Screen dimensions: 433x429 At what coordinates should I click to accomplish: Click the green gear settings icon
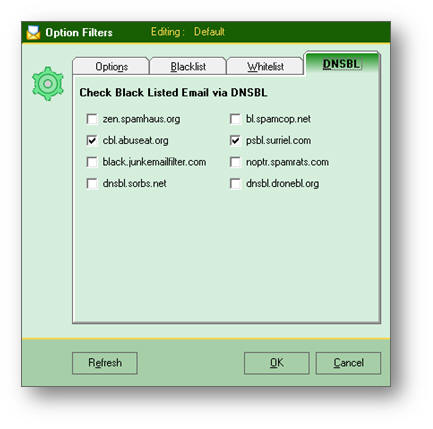pyautogui.click(x=48, y=84)
